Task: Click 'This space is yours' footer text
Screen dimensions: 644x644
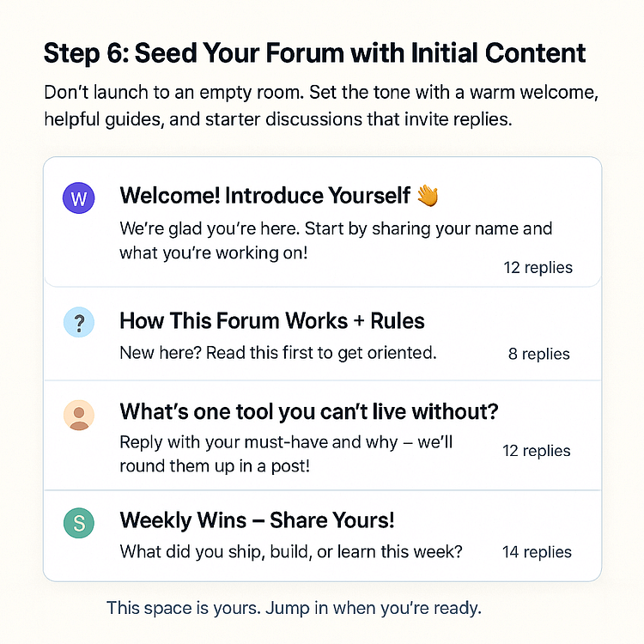Action: coord(294,608)
